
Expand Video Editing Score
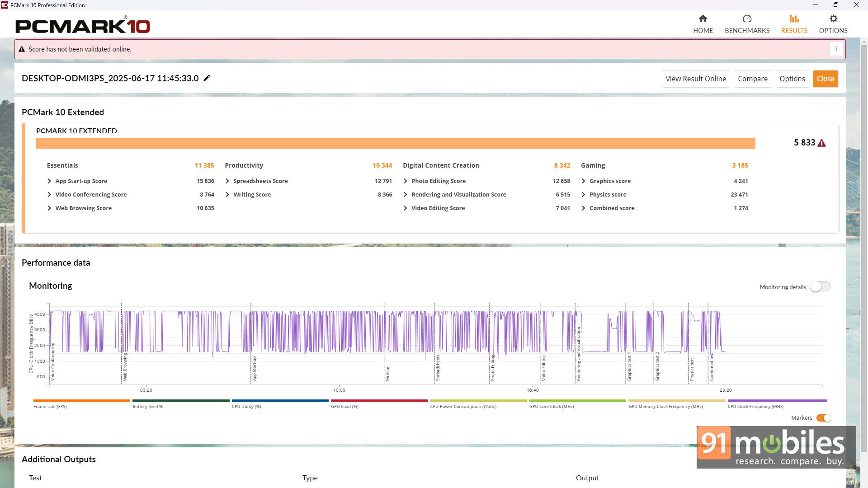[x=406, y=208]
